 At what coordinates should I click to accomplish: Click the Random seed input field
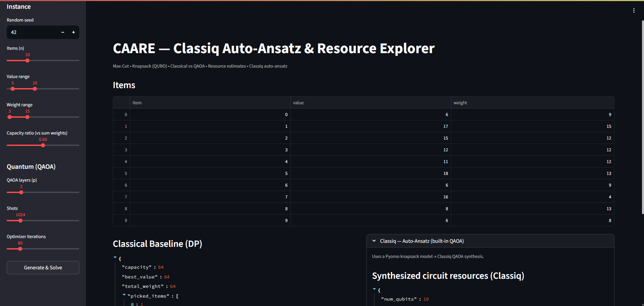32,32
